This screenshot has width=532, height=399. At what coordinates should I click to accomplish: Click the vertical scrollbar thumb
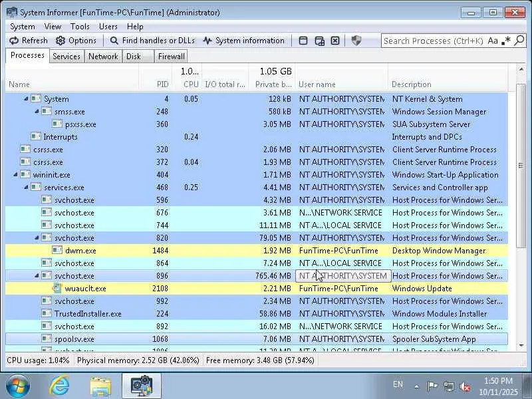pyautogui.click(x=521, y=166)
